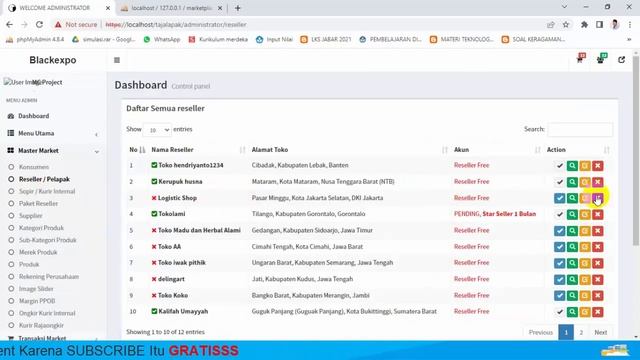The height and width of the screenshot is (360, 640).
Task: Edit Toko AA with orange button
Action: 585,247
